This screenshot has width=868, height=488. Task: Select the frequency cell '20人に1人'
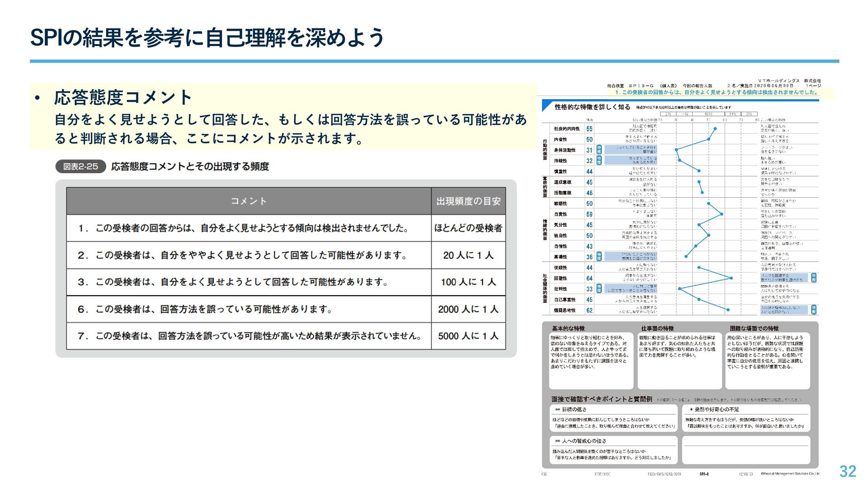click(x=468, y=255)
